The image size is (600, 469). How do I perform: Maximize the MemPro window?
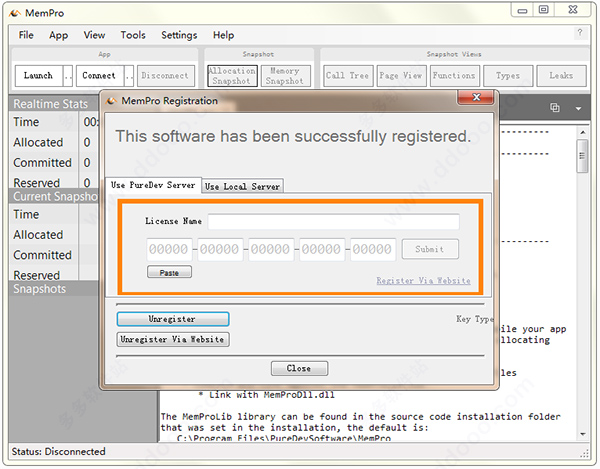tap(544, 10)
